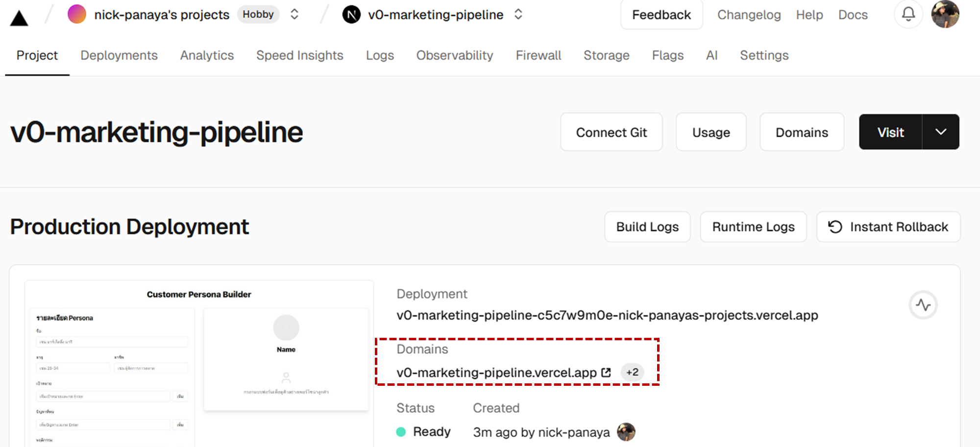Open the notifications bell
980x447 pixels.
(x=908, y=14)
